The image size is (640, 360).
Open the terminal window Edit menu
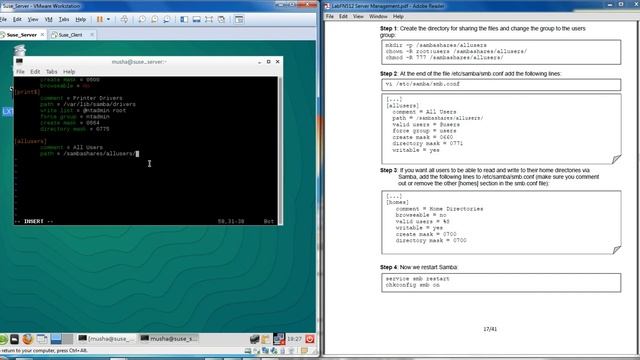tap(35, 71)
